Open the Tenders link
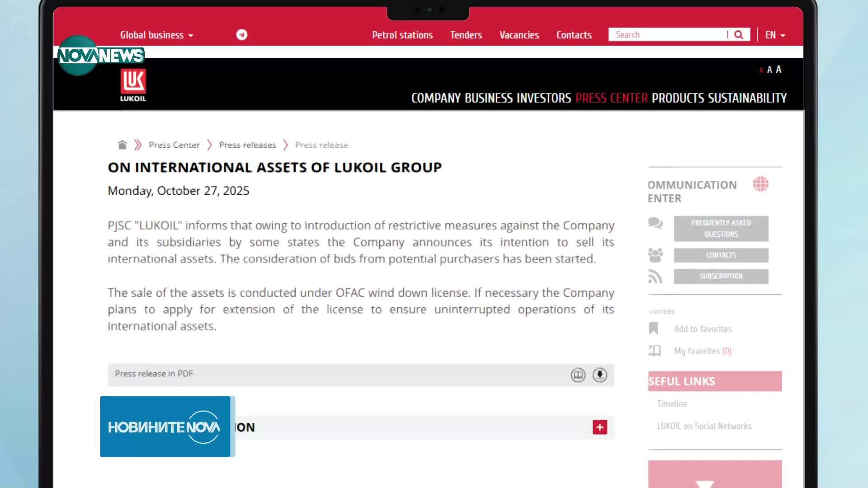The width and height of the screenshot is (868, 488). 466,35
